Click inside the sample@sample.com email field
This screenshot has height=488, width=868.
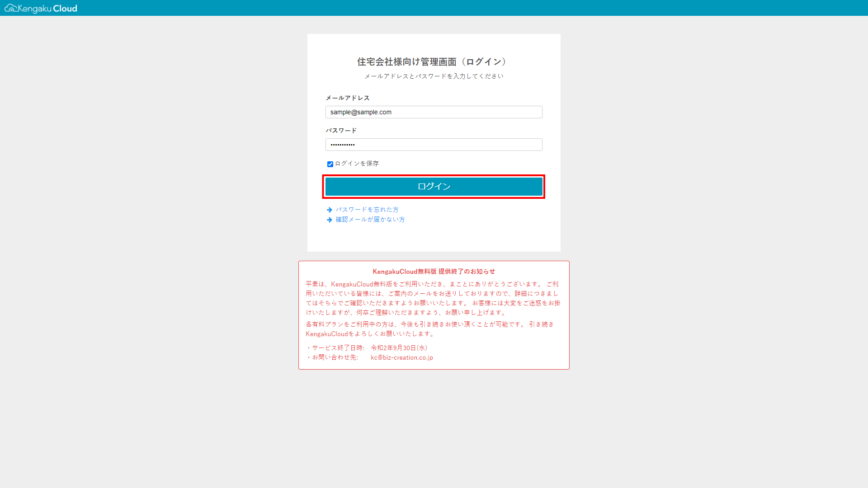click(x=434, y=112)
